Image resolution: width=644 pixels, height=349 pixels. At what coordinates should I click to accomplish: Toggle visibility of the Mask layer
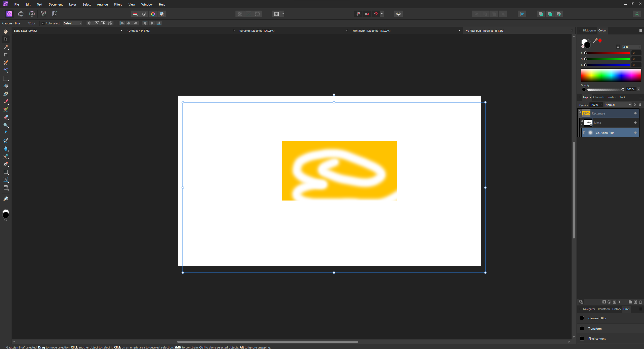click(x=635, y=123)
